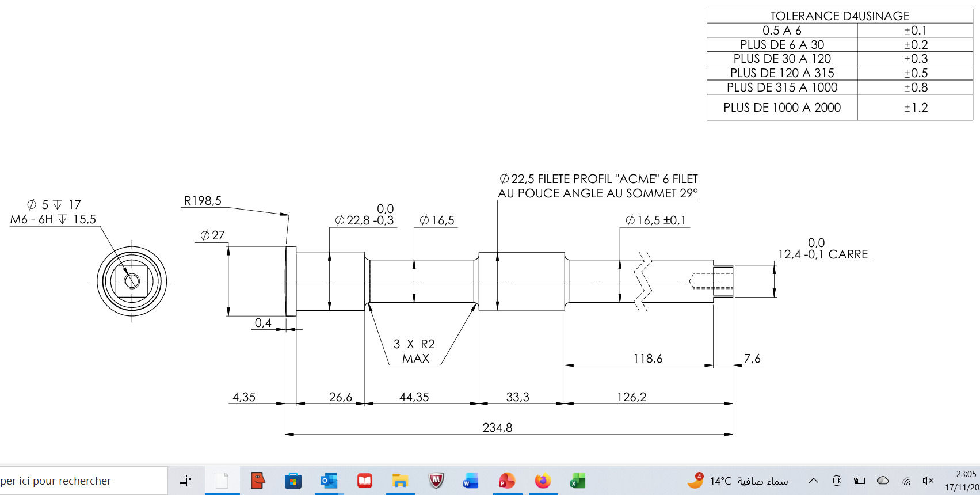Switch to PowerPoint taskbar icon
Viewport: 980px width, 495px height.
pos(507,480)
